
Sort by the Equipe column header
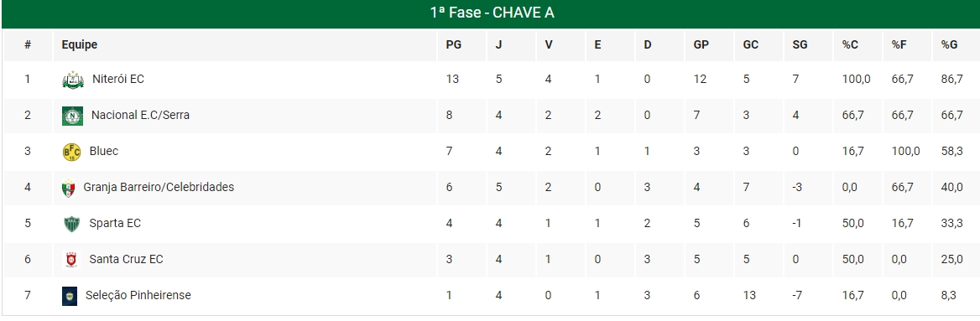pos(80,45)
